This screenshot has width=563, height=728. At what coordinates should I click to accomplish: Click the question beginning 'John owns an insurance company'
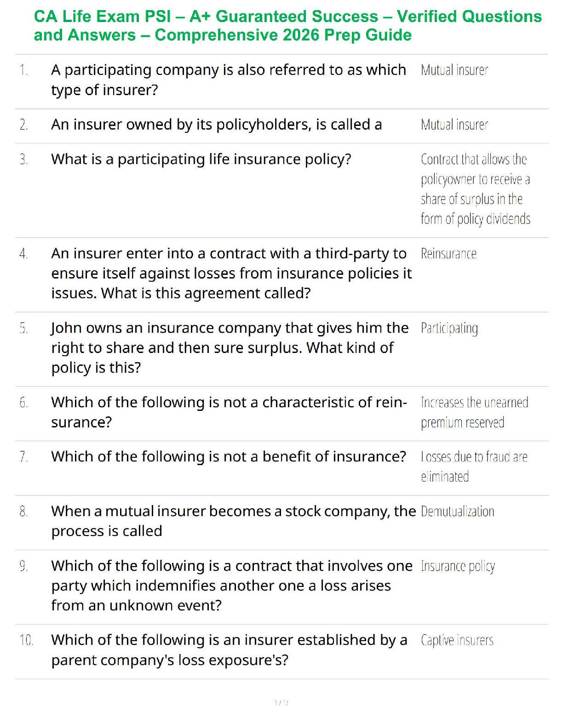230,347
